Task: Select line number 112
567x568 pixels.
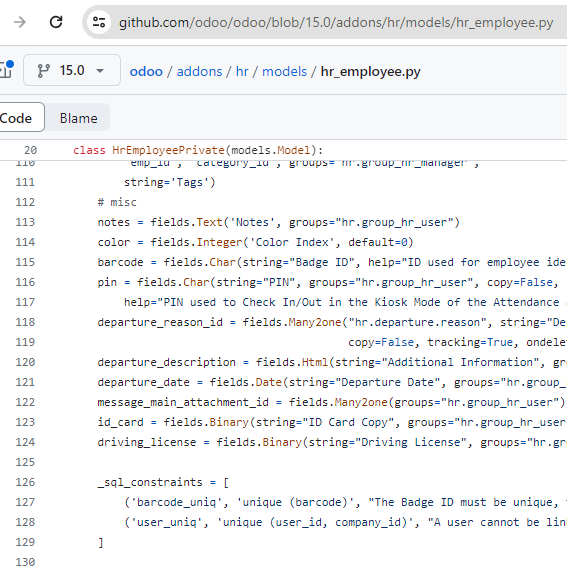Action: 25,202
